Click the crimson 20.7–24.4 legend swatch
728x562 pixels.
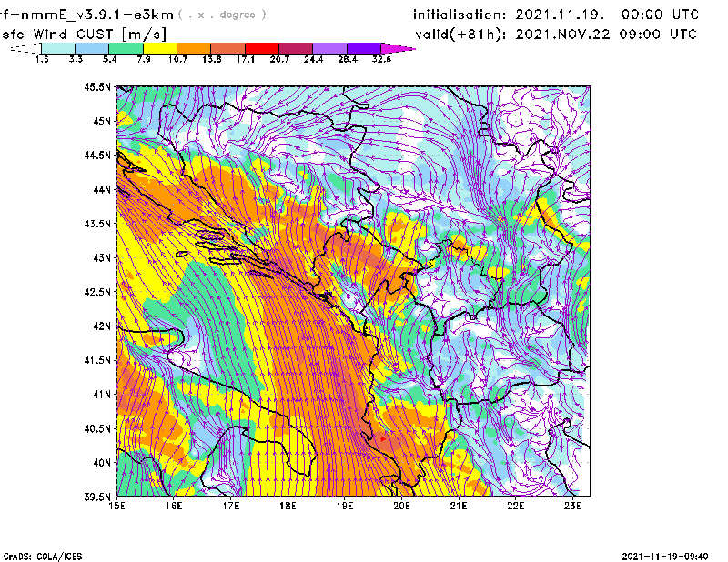[296, 48]
